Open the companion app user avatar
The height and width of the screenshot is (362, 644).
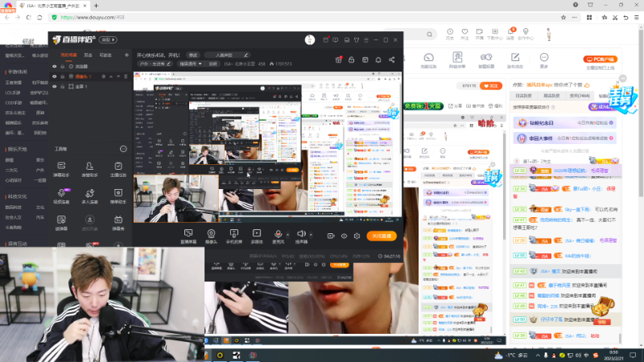coord(310,39)
